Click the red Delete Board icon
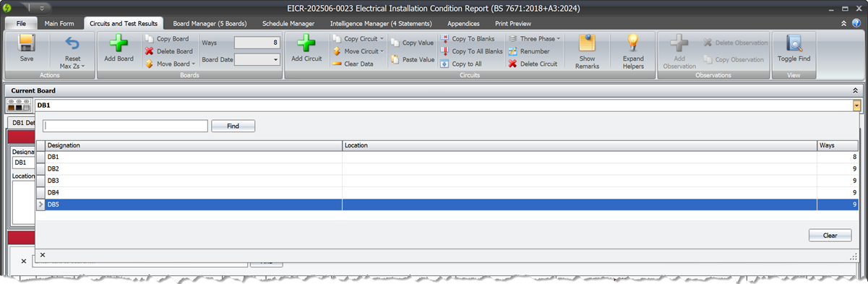 tap(149, 51)
